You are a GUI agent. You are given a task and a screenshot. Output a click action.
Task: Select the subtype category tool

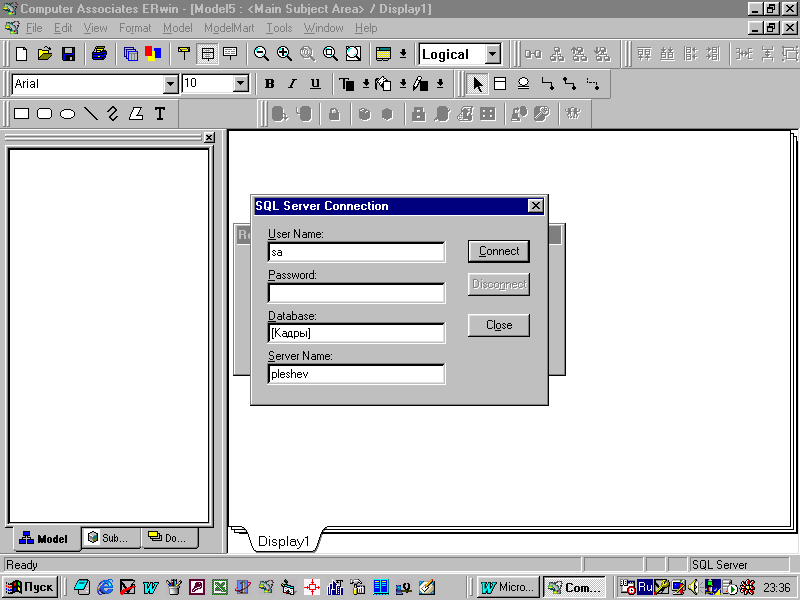[523, 84]
